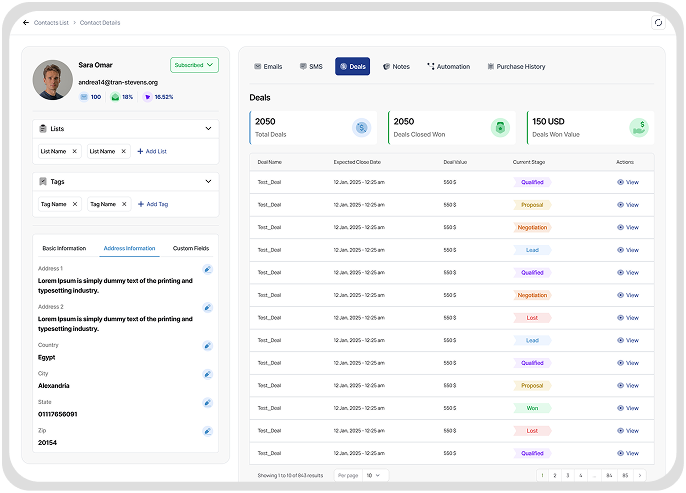Open the Subscribed status dropdown

194,65
